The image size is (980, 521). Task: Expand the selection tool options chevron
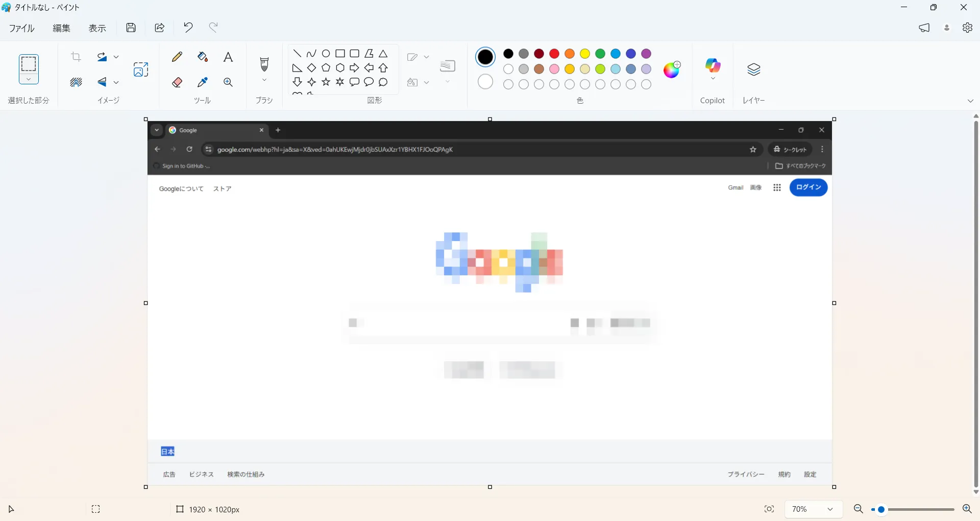point(29,79)
